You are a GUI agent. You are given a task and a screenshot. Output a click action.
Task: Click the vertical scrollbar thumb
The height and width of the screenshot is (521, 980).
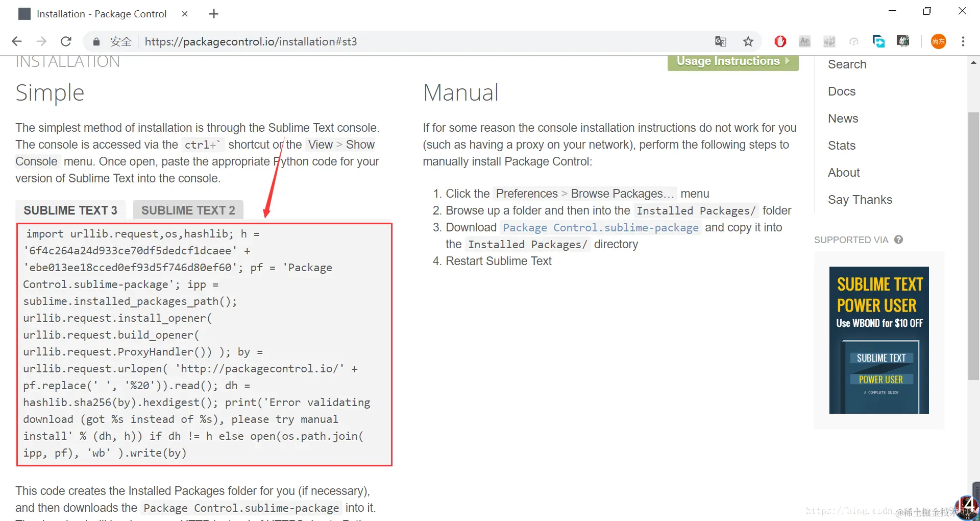tap(973, 245)
